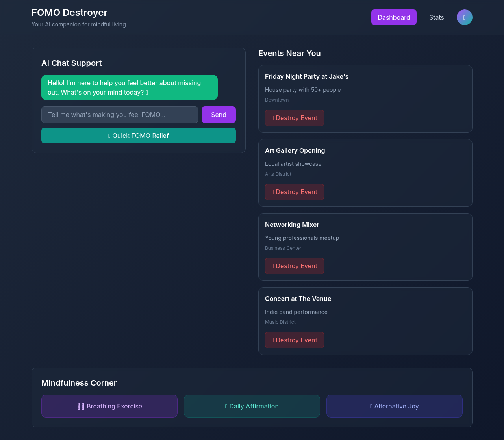Click the meditation icon on Quick FOMO Relief
This screenshot has width=504, height=440.
pos(109,135)
